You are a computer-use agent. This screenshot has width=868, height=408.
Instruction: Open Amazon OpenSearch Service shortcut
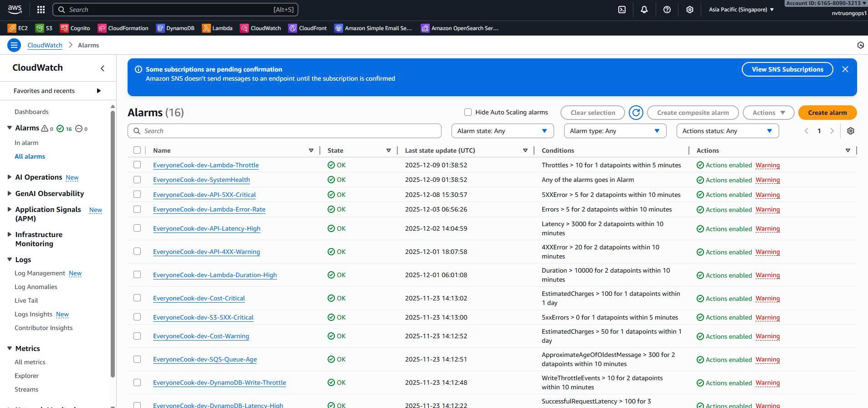[460, 28]
